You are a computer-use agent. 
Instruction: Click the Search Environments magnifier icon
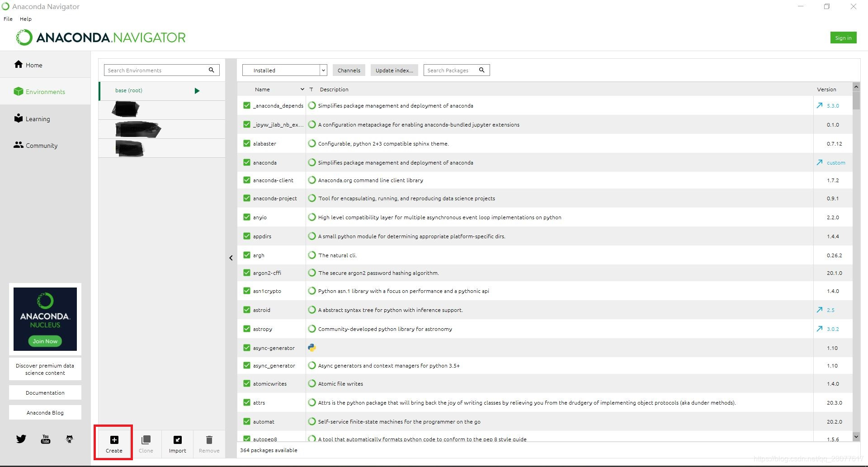[x=211, y=70]
